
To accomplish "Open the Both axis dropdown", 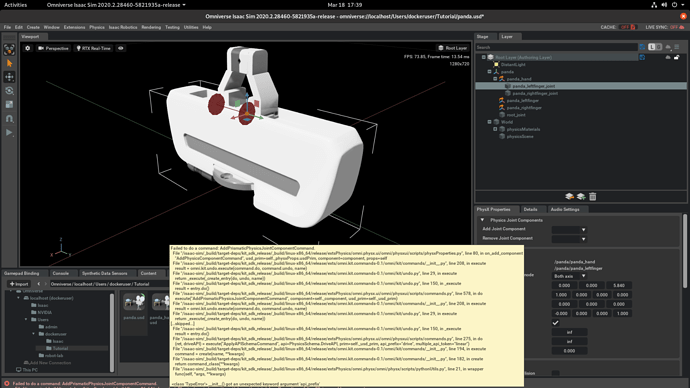I will coord(569,276).
